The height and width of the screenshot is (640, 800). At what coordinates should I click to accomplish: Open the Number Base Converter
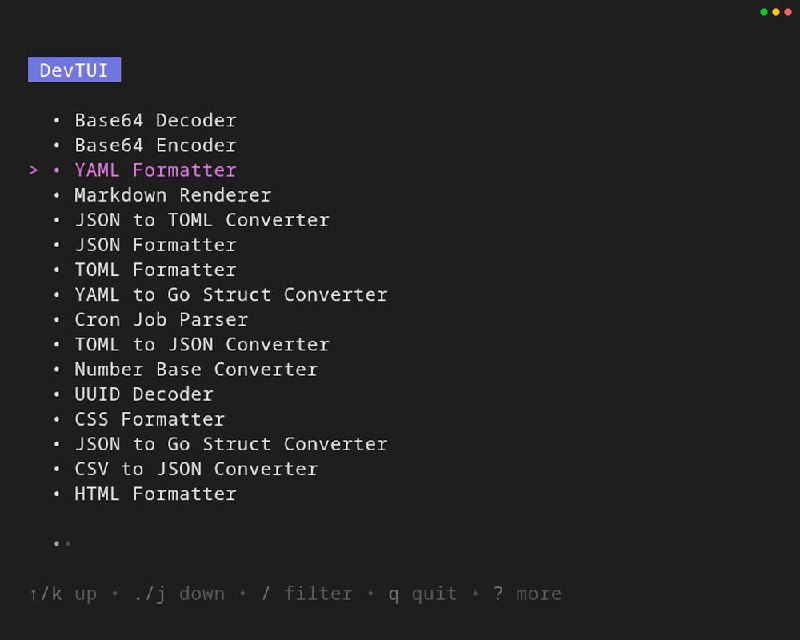coord(196,369)
